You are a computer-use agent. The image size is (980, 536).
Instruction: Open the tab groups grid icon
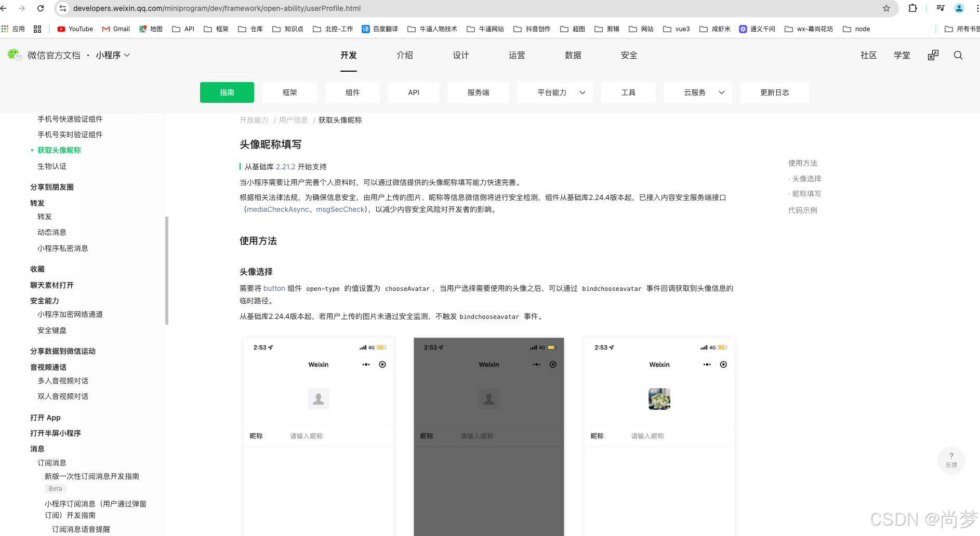[37, 29]
